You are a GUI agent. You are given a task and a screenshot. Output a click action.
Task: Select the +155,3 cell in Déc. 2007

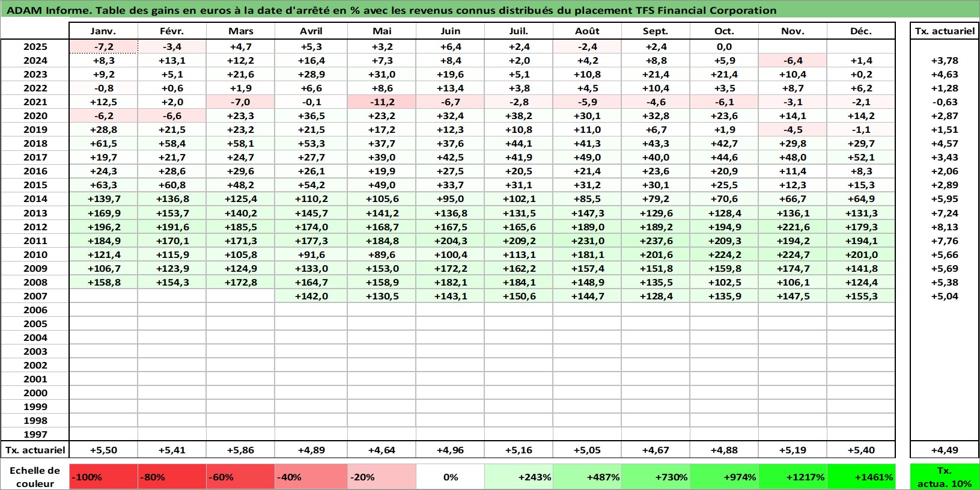click(861, 296)
